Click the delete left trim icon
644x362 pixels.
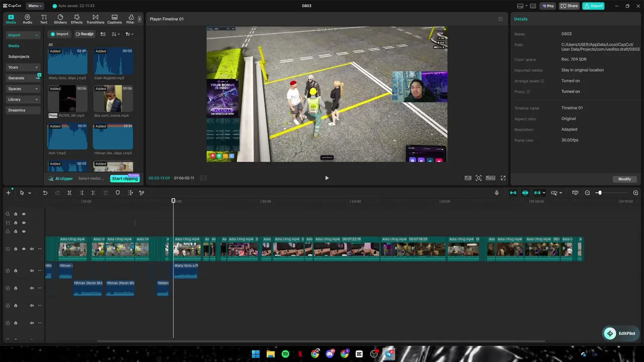[82, 193]
